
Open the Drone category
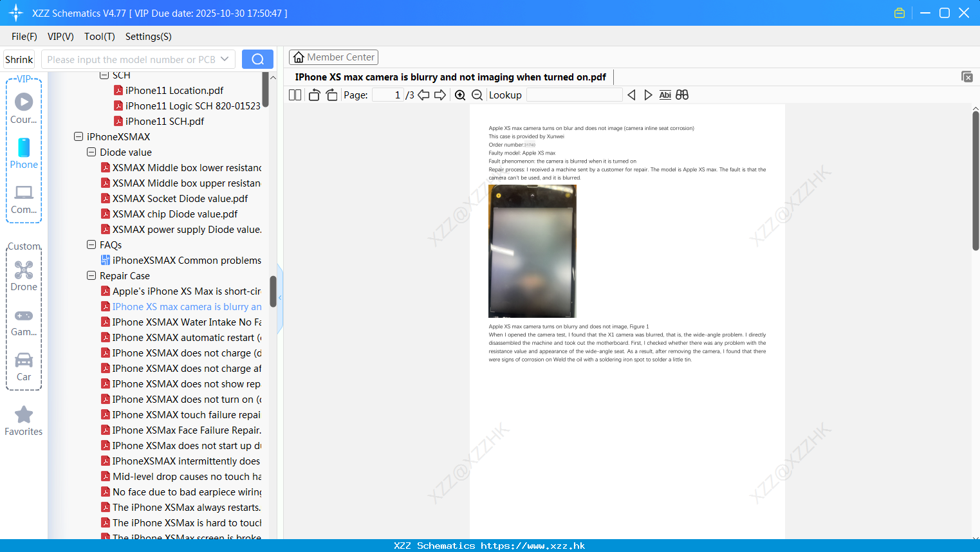pos(24,276)
